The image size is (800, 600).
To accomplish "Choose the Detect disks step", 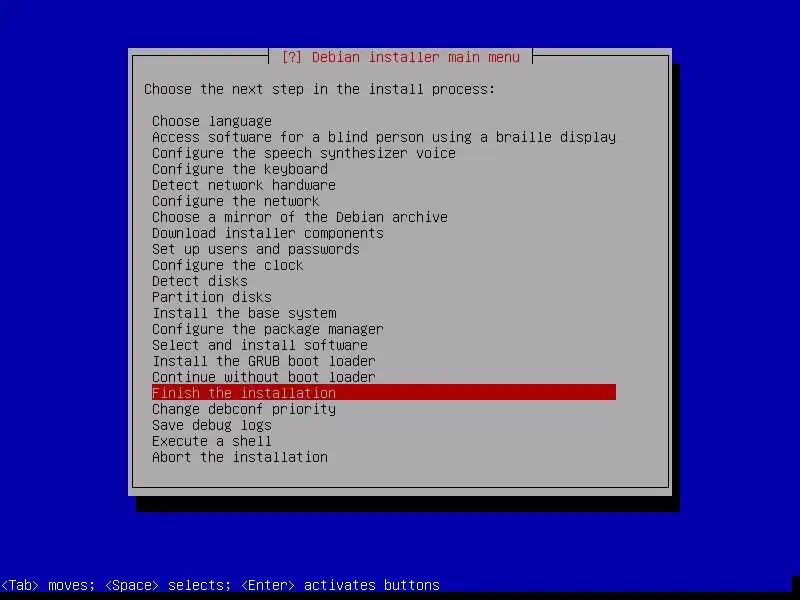I will point(384,281).
